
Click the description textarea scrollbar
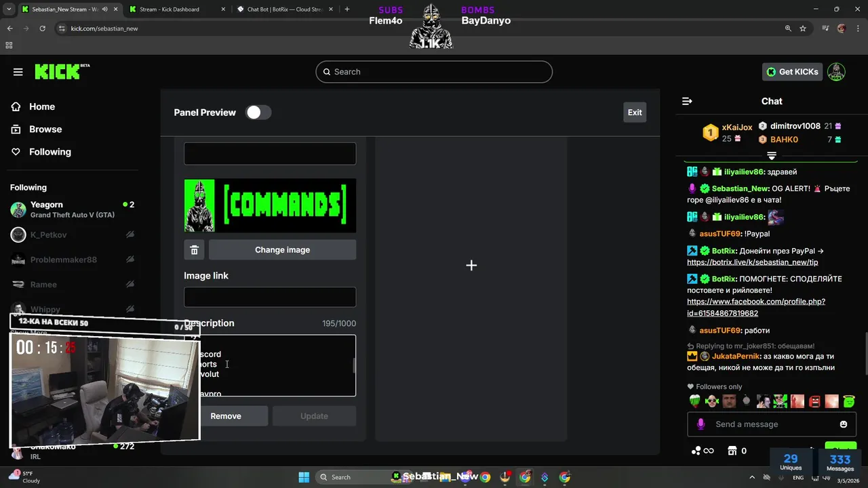click(x=353, y=366)
